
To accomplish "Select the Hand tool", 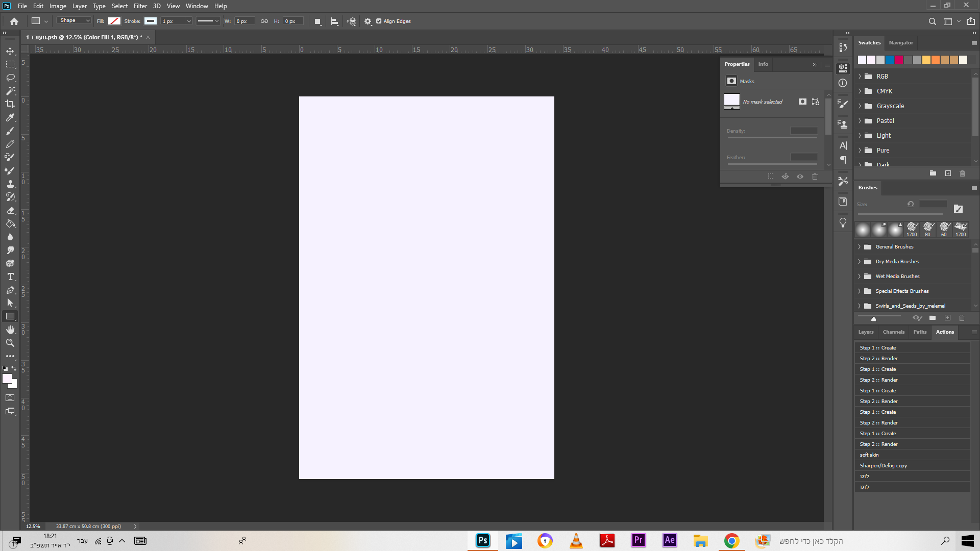I will tap(10, 330).
